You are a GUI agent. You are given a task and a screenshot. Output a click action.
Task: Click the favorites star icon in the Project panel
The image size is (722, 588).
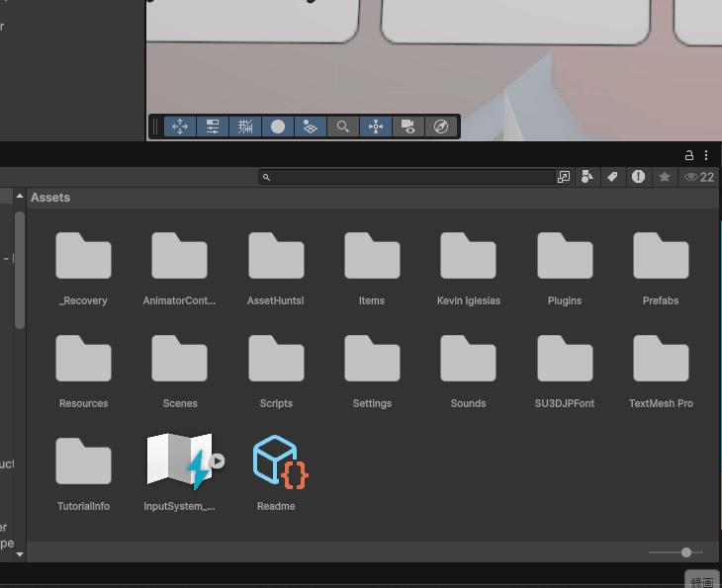[665, 177]
